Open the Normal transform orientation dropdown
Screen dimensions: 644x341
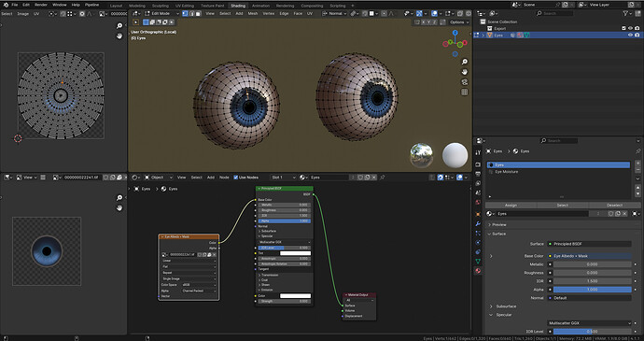point(335,14)
